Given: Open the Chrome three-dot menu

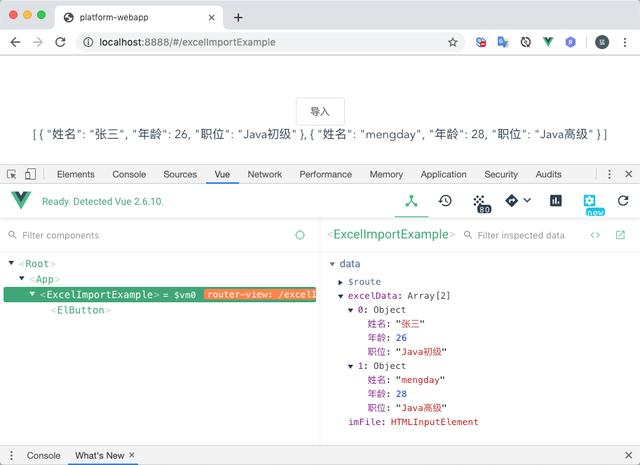Looking at the screenshot, I should pyautogui.click(x=624, y=42).
